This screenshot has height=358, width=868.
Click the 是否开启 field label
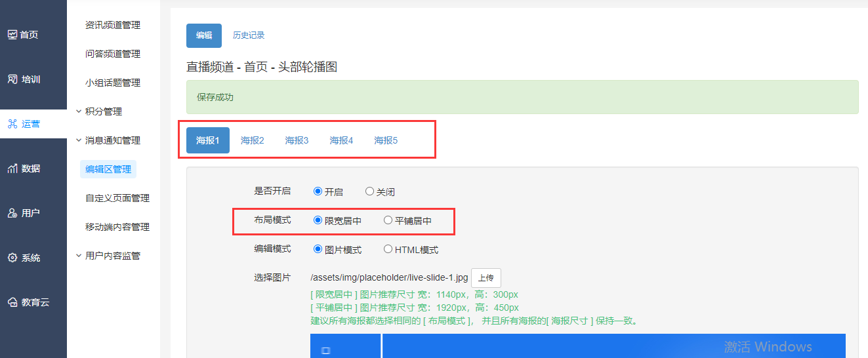point(272,191)
